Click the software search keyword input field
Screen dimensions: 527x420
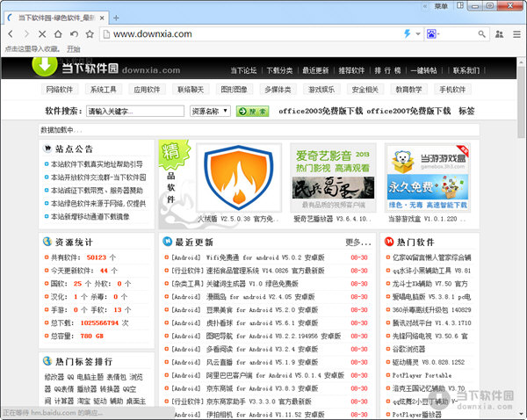pos(135,111)
